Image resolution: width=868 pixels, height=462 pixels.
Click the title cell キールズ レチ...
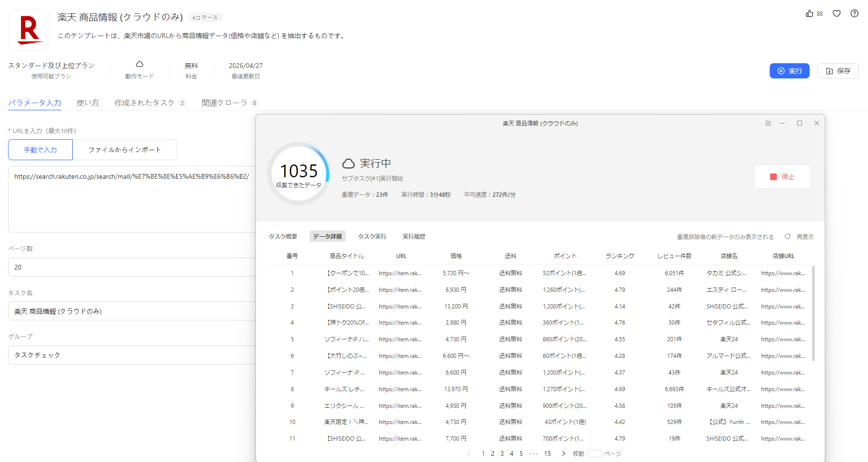click(344, 389)
